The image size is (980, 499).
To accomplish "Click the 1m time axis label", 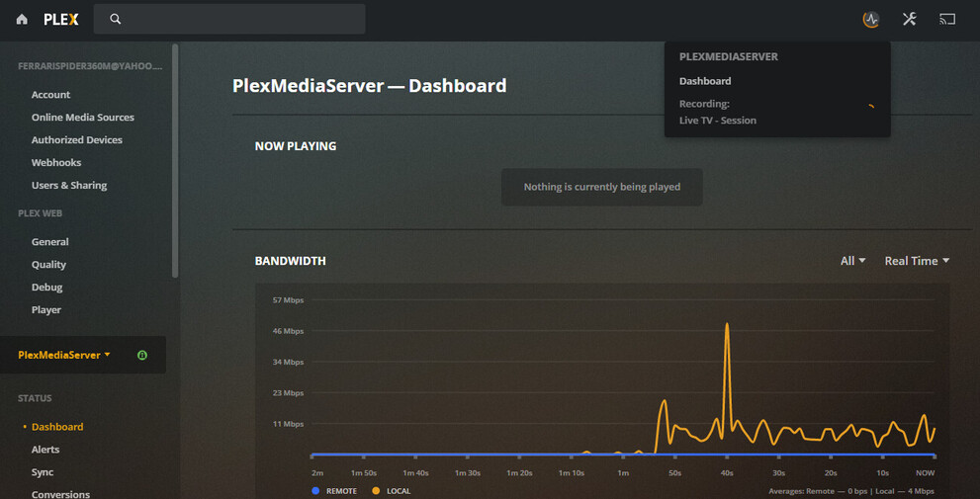I will [x=623, y=473].
